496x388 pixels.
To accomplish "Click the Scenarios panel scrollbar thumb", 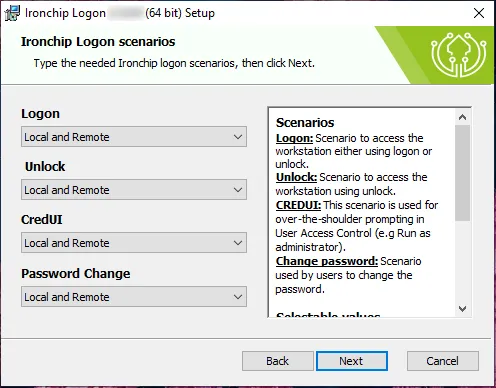I will pyautogui.click(x=462, y=173).
